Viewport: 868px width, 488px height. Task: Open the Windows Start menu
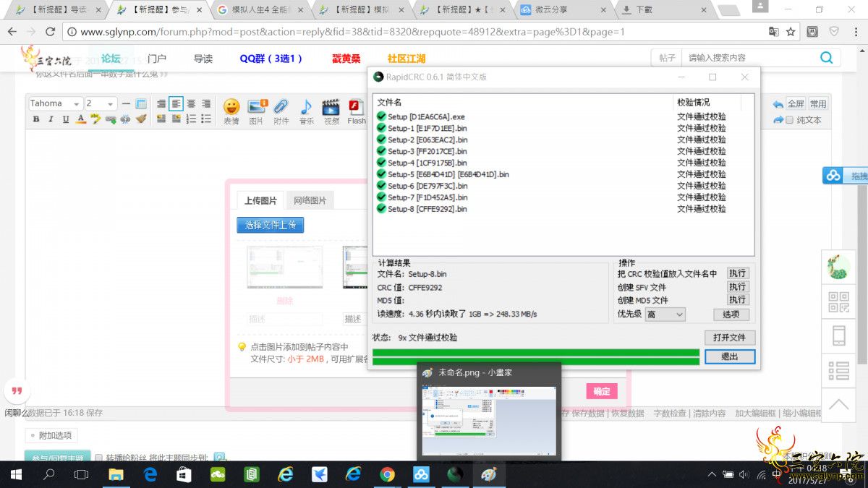16,474
